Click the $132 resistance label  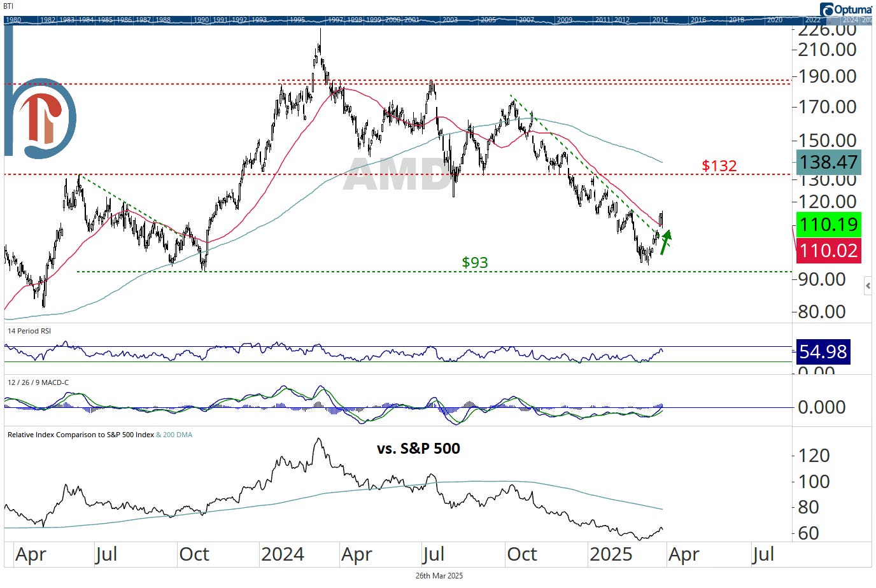(x=719, y=165)
